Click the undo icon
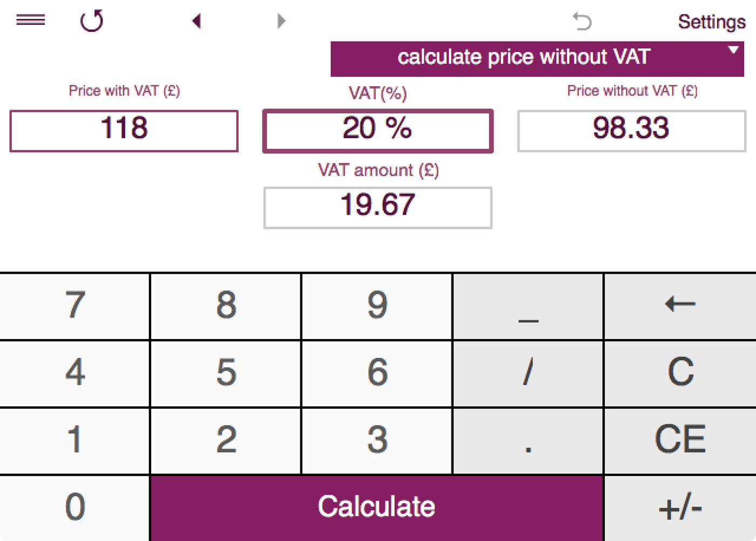756x541 pixels. click(x=582, y=22)
